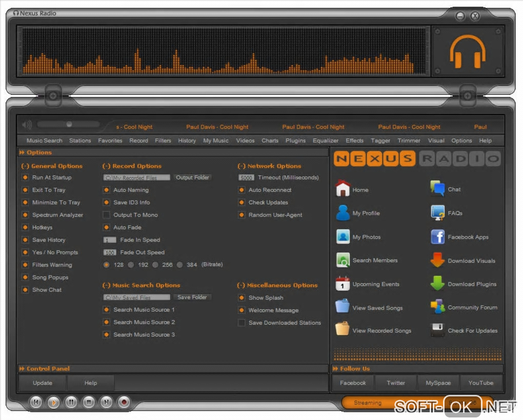
Task: Collapse the Music Search Options section
Action: [x=107, y=285]
